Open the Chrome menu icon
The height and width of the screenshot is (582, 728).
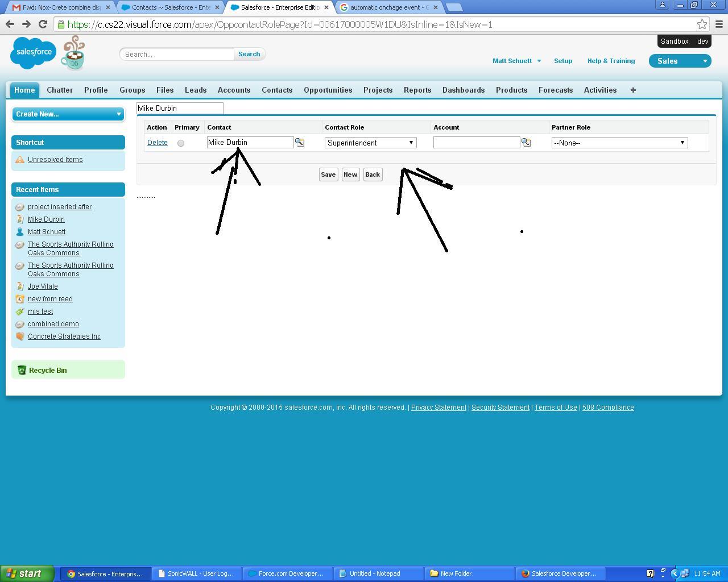719,24
